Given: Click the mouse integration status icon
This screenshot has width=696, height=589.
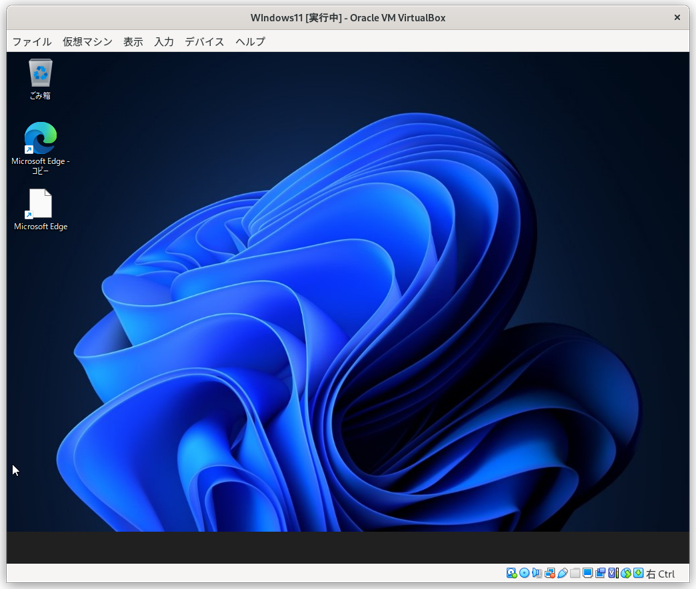Looking at the screenshot, I should tap(626, 573).
